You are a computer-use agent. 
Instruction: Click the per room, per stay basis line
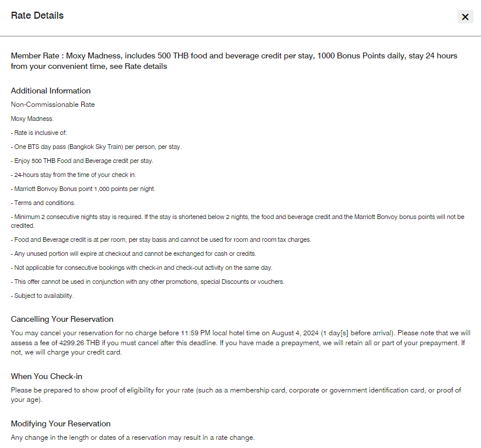tap(161, 239)
